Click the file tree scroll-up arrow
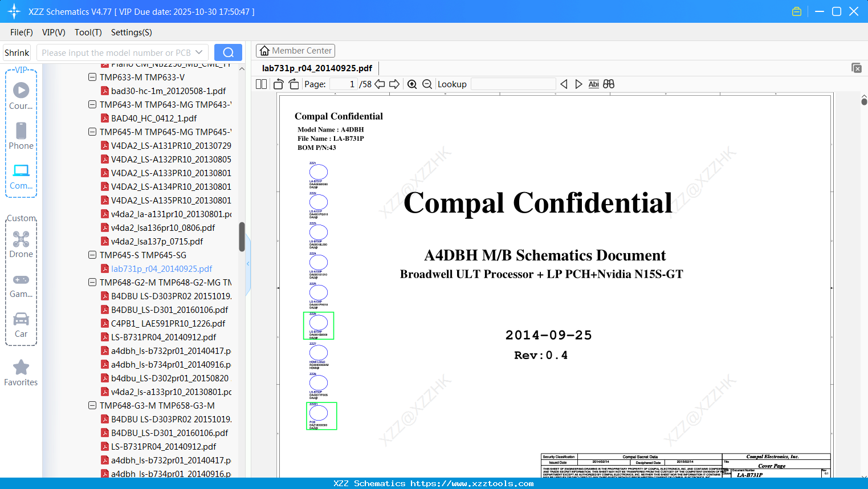 click(x=242, y=69)
